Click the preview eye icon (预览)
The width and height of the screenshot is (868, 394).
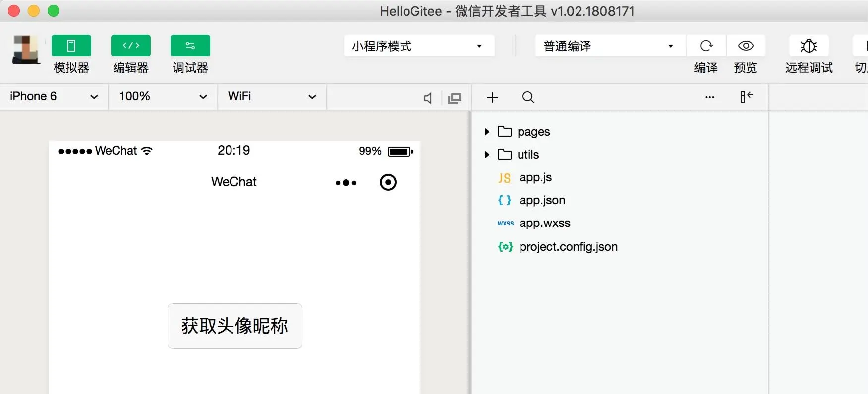pos(746,46)
